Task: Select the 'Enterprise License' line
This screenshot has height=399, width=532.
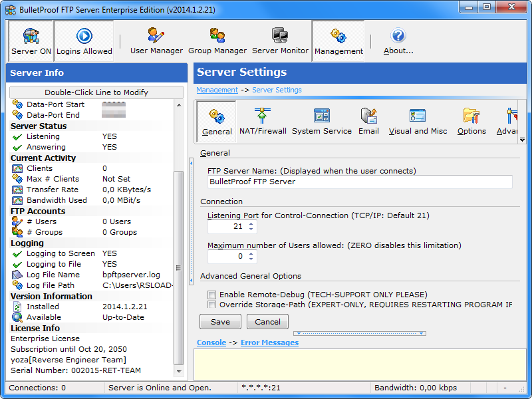Action: point(45,338)
